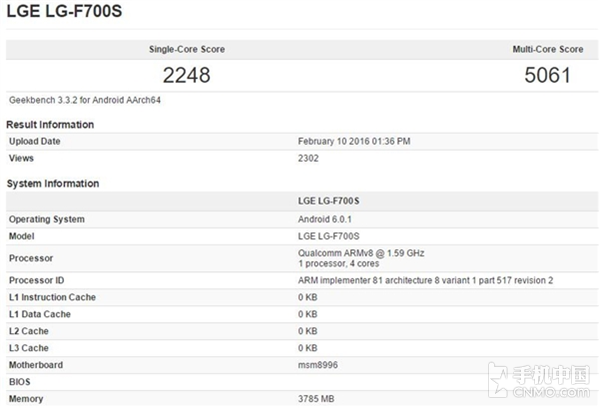Select the Android 6.0.1 value
The height and width of the screenshot is (408, 600).
tap(324, 219)
